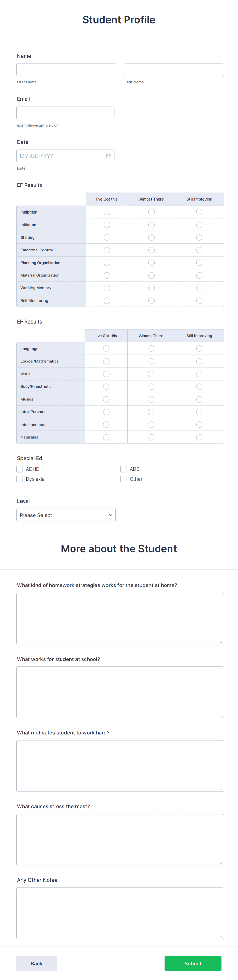Click the Back button
This screenshot has height=980, width=238.
click(x=37, y=963)
